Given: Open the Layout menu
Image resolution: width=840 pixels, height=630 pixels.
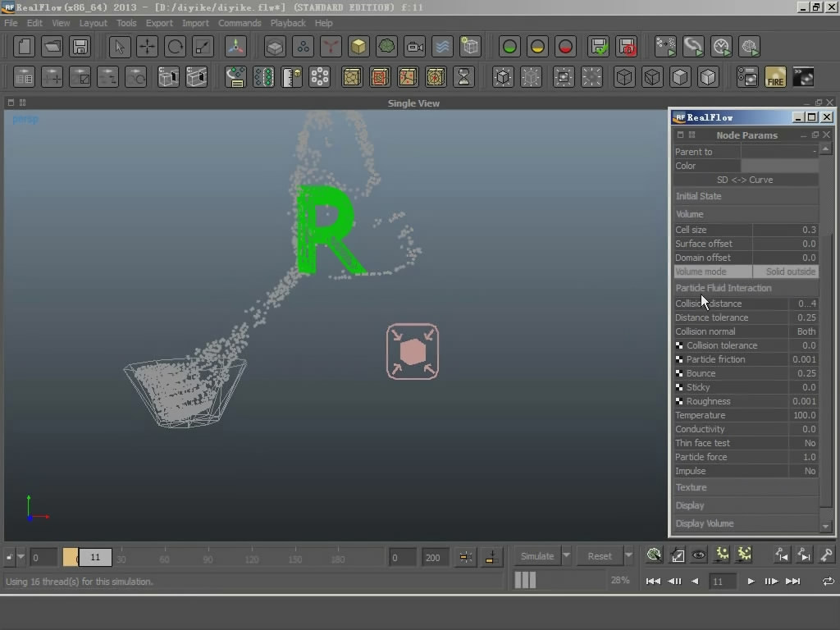Looking at the screenshot, I should tap(94, 23).
